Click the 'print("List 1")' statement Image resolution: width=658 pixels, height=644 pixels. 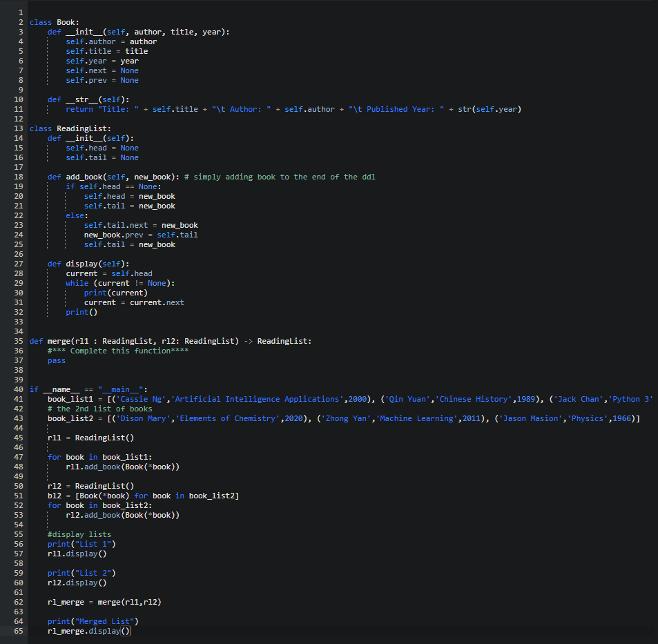coord(81,543)
